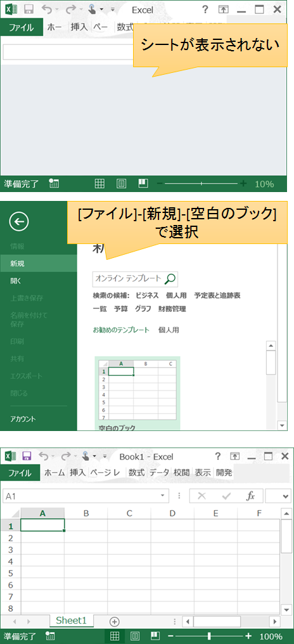Open アカウント in the backstage sidebar
Image resolution: width=294 pixels, height=644 pixels.
pyautogui.click(x=39, y=419)
